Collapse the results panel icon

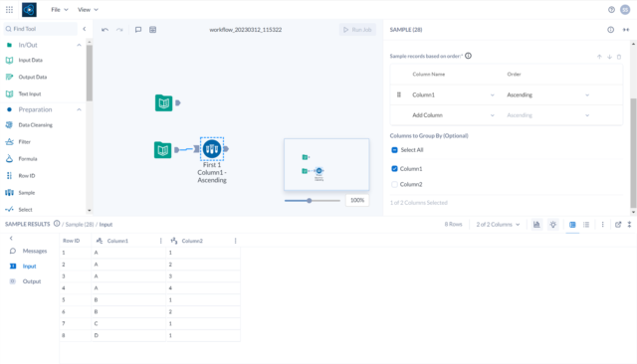point(629,225)
